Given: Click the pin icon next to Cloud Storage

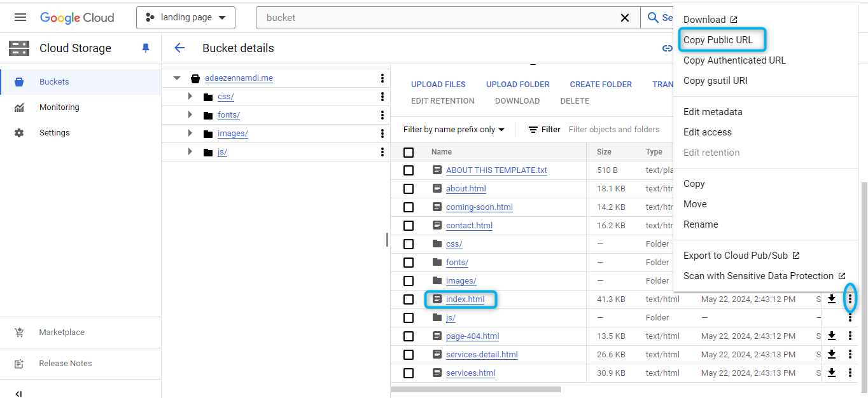Looking at the screenshot, I should (x=146, y=48).
